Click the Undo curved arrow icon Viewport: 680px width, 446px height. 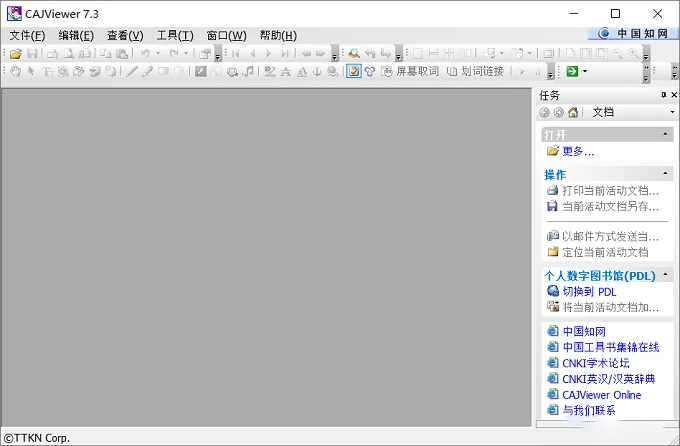145,54
